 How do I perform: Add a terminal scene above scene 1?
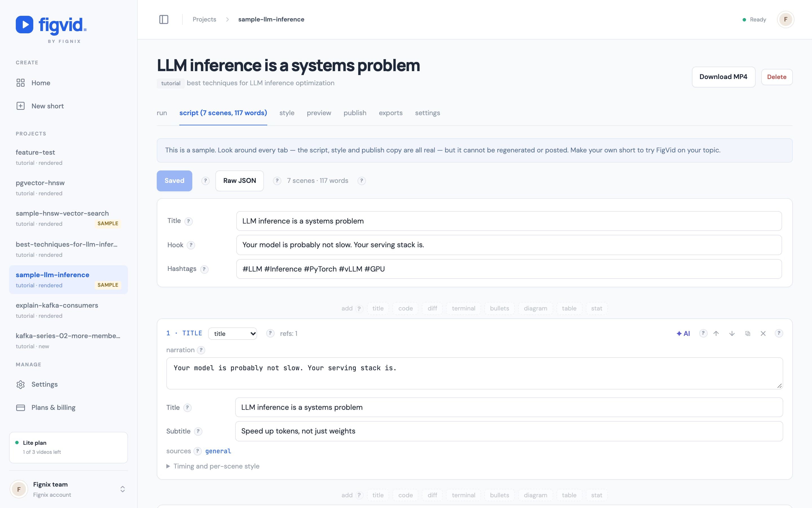click(x=464, y=308)
